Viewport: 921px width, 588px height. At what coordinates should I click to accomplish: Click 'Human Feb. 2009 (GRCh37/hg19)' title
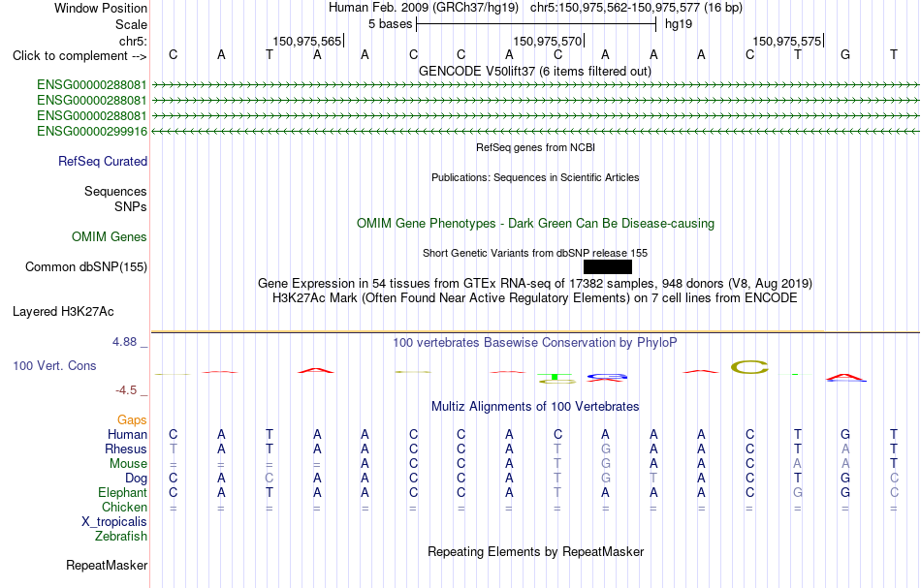(424, 8)
